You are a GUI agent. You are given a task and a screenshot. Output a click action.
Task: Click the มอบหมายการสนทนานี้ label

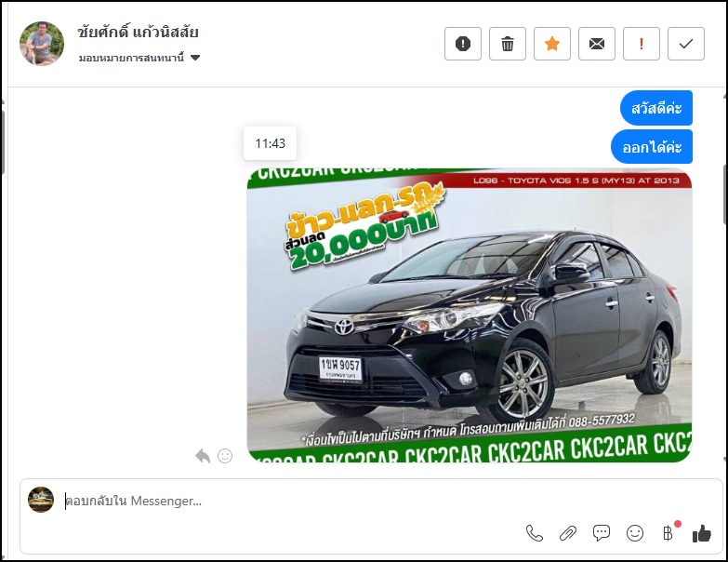(x=131, y=58)
